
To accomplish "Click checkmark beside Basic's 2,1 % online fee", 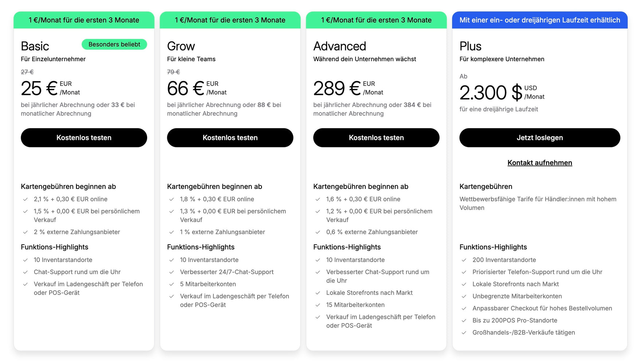I will (25, 199).
